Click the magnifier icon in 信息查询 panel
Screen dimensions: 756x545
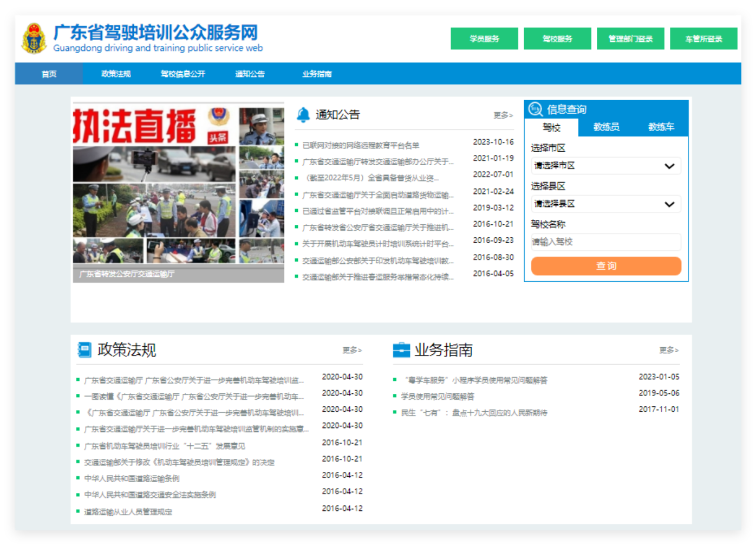point(535,108)
